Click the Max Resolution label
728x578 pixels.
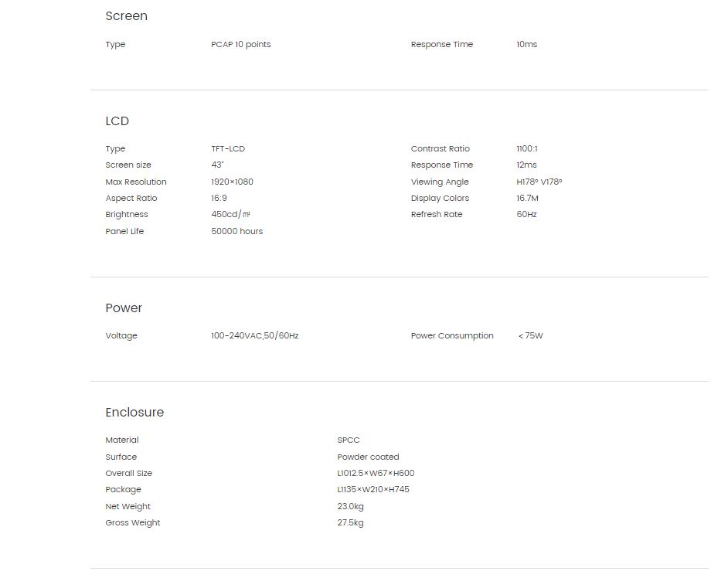click(136, 182)
